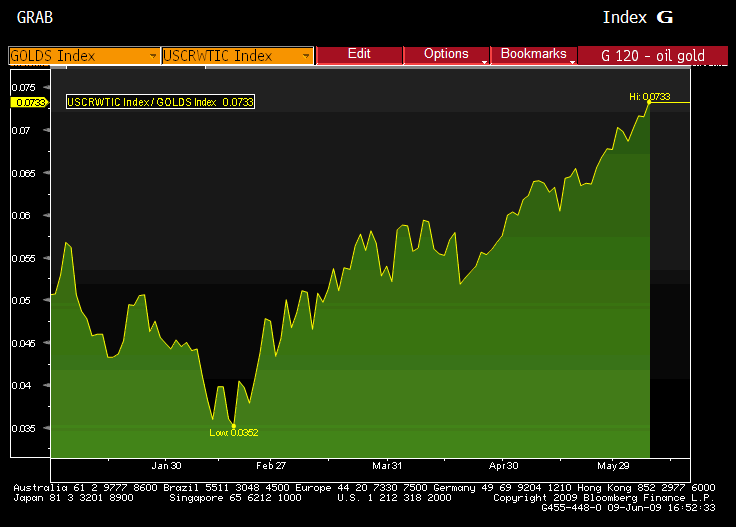Click the Jan 30 date on the x-axis
This screenshot has width=736, height=527.
[166, 466]
